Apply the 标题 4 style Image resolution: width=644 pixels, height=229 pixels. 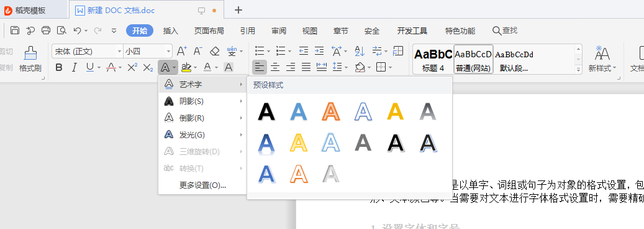coord(433,59)
